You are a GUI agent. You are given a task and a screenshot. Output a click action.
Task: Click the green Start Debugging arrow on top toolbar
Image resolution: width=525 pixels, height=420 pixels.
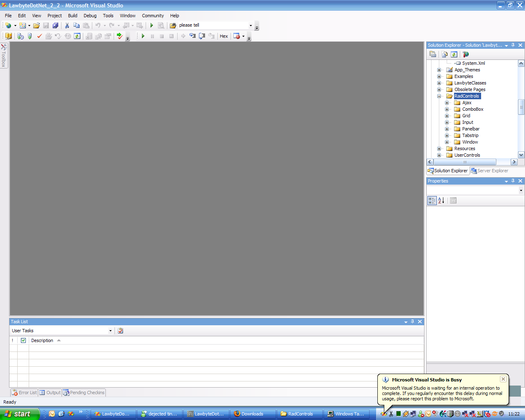click(x=152, y=25)
